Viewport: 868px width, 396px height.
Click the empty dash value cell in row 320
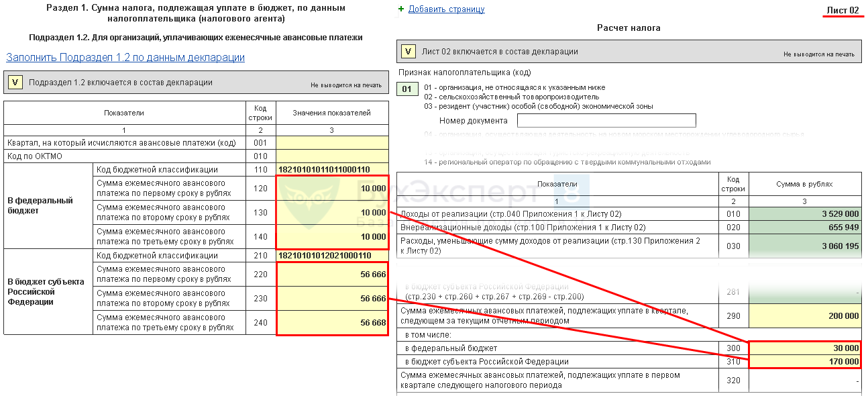point(805,381)
